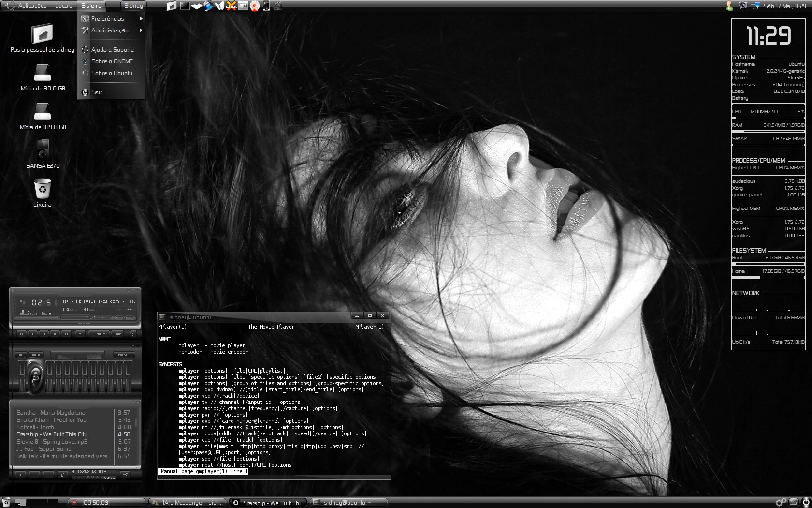Open the gears icon in bottom panel
812x508 pixels.
[781, 502]
